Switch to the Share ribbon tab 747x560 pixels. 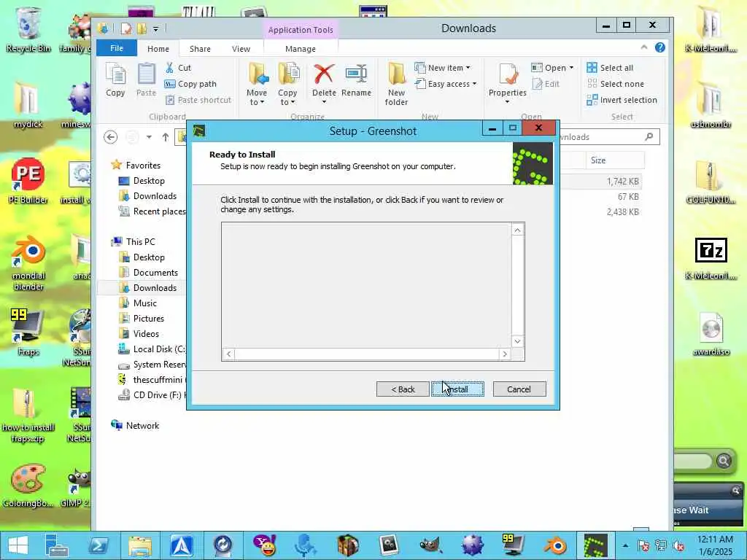[200, 49]
